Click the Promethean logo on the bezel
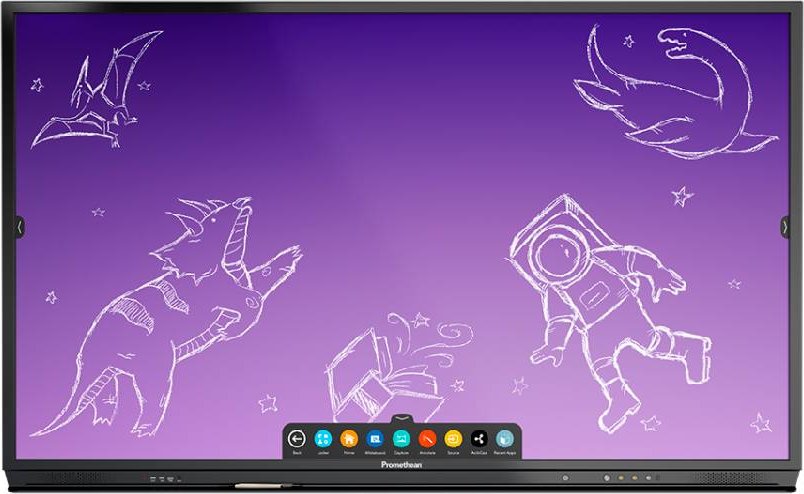Screen dimensions: 804x494 pos(401,465)
